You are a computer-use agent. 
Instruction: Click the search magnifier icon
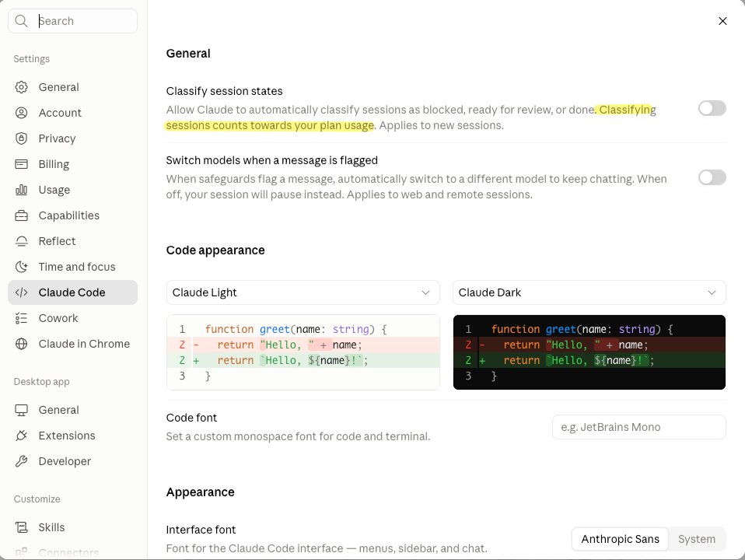coord(21,21)
